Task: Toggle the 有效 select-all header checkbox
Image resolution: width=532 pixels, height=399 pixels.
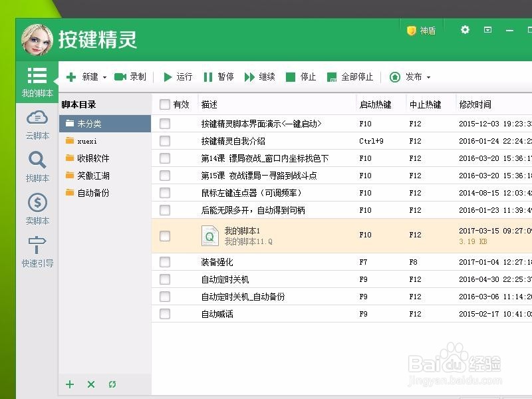Action: [x=164, y=104]
